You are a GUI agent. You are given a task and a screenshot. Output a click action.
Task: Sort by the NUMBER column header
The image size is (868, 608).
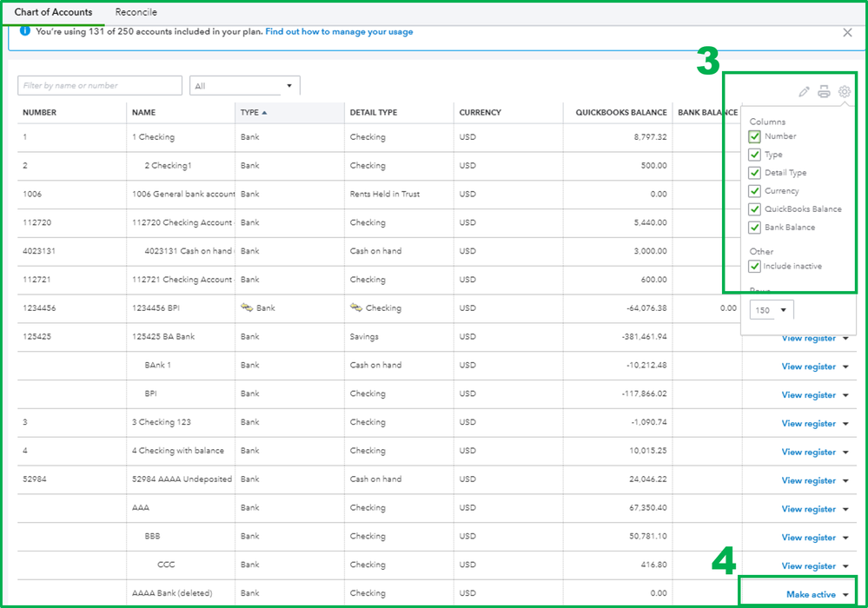click(39, 112)
